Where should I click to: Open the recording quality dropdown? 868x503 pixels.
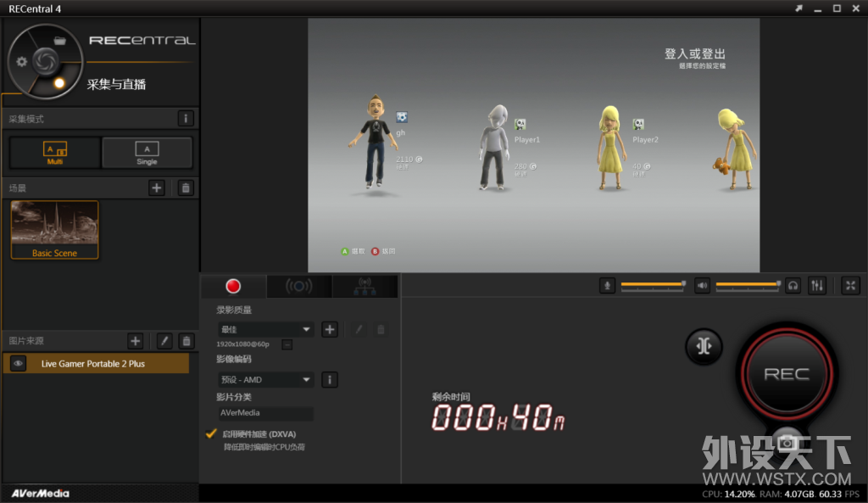coord(265,329)
